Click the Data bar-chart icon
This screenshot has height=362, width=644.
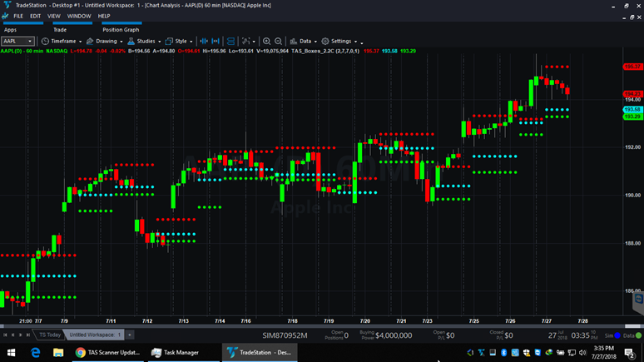pos(293,41)
